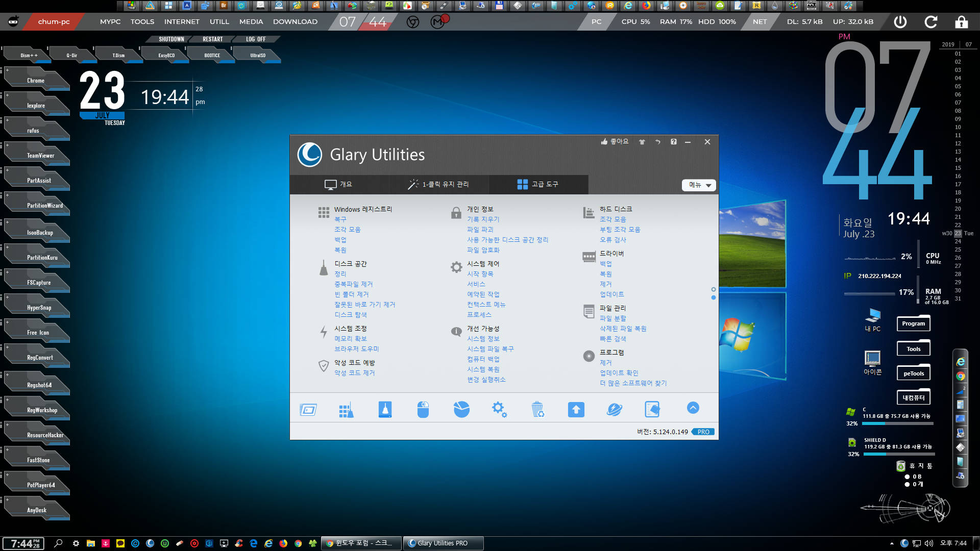
Task: Select the second filled page dot in Glary
Action: [x=714, y=297]
